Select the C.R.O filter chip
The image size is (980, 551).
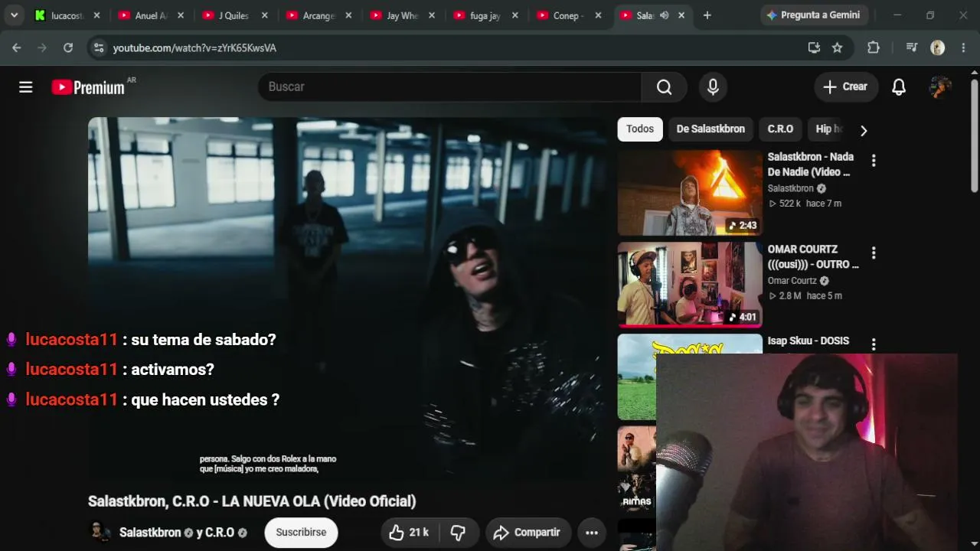click(780, 129)
